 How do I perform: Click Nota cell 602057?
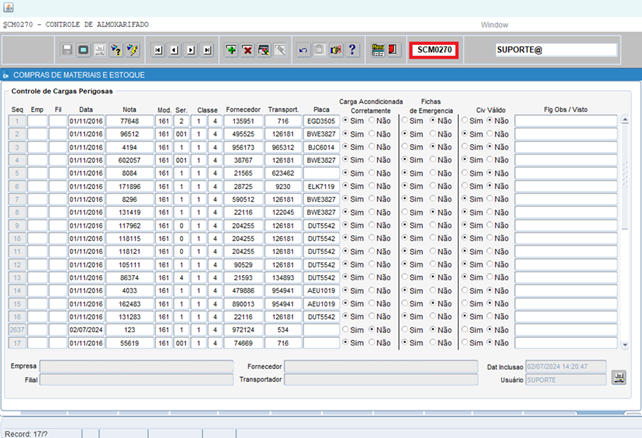click(x=129, y=160)
